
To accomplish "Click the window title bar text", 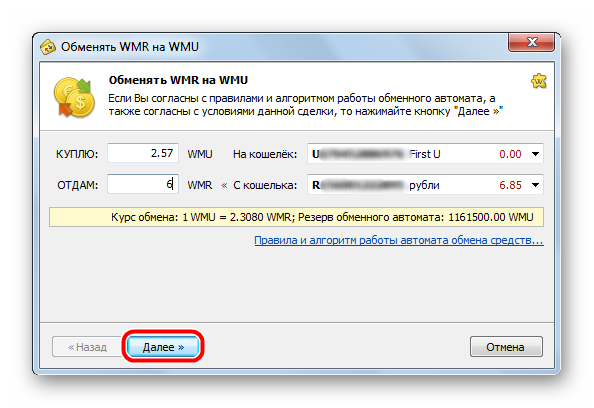I will click(130, 47).
